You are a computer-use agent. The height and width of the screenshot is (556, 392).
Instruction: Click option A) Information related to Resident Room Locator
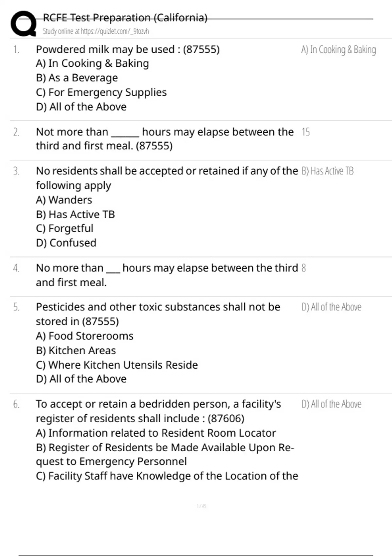156,433
